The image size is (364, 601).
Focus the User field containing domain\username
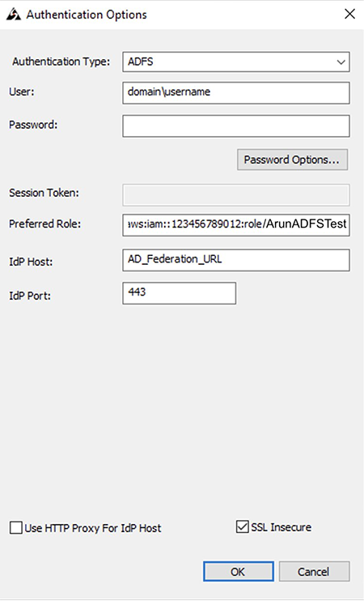pyautogui.click(x=235, y=92)
